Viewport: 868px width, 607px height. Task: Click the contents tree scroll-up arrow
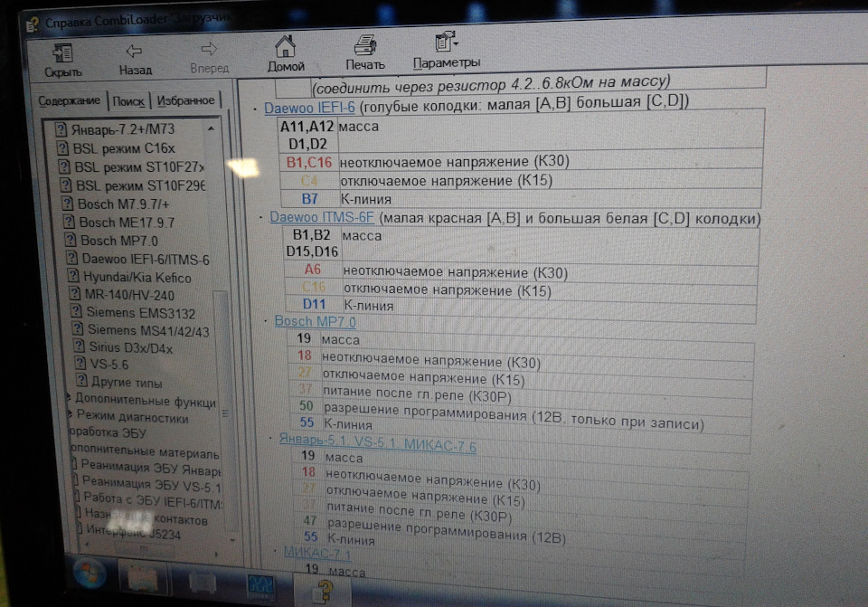pyautogui.click(x=211, y=128)
